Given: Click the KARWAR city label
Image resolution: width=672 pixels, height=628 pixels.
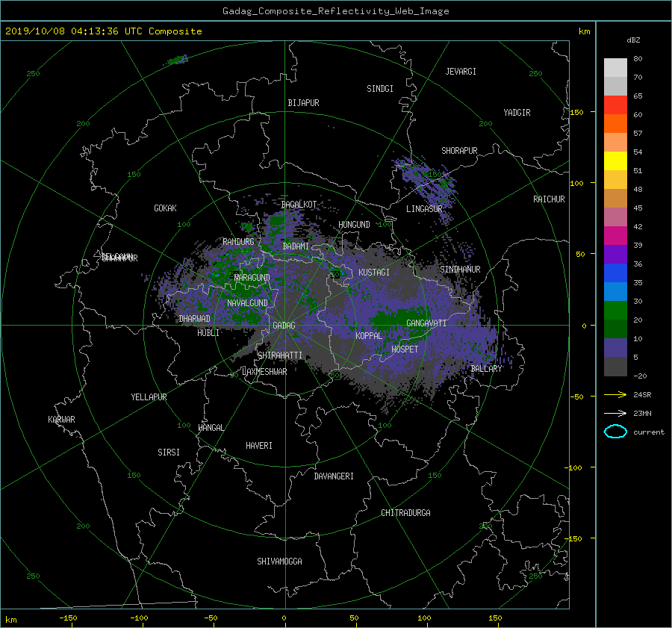Looking at the screenshot, I should click(61, 420).
